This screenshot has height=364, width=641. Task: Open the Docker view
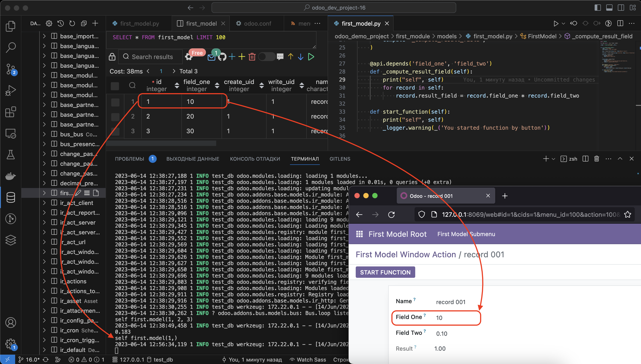[x=10, y=176]
